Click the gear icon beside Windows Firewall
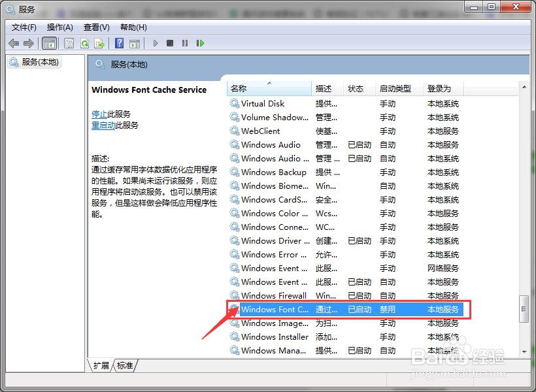 234,295
